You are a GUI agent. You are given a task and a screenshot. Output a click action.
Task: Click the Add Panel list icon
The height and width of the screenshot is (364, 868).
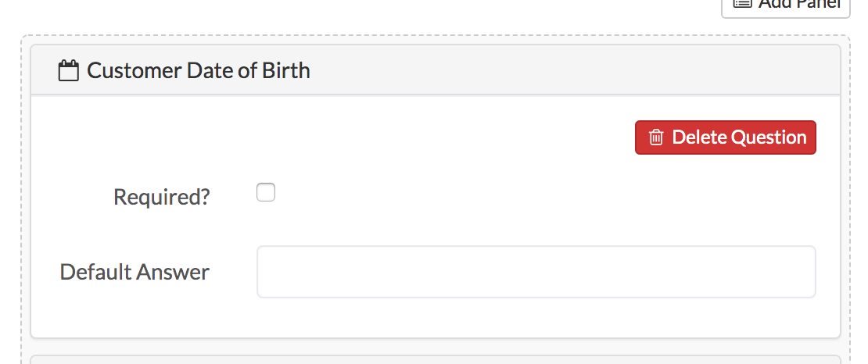tap(742, 3)
